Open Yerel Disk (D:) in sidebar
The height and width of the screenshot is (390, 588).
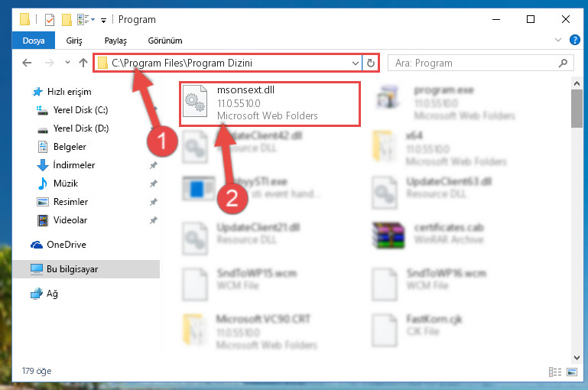(x=80, y=128)
